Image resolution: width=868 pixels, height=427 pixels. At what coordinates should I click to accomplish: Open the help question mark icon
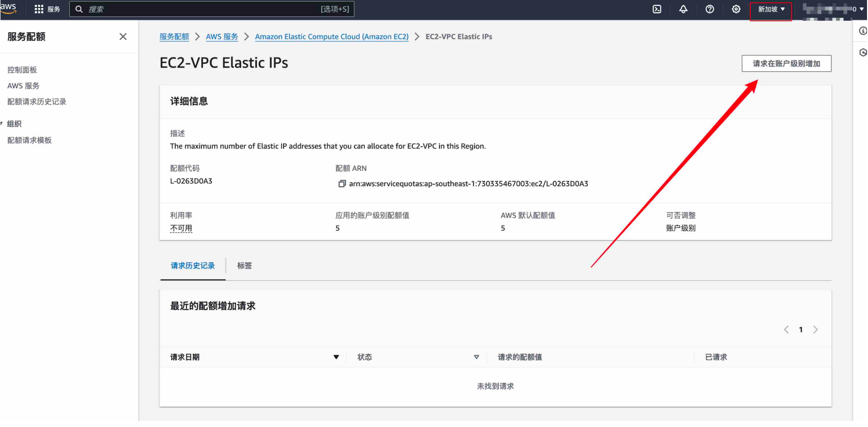(710, 9)
